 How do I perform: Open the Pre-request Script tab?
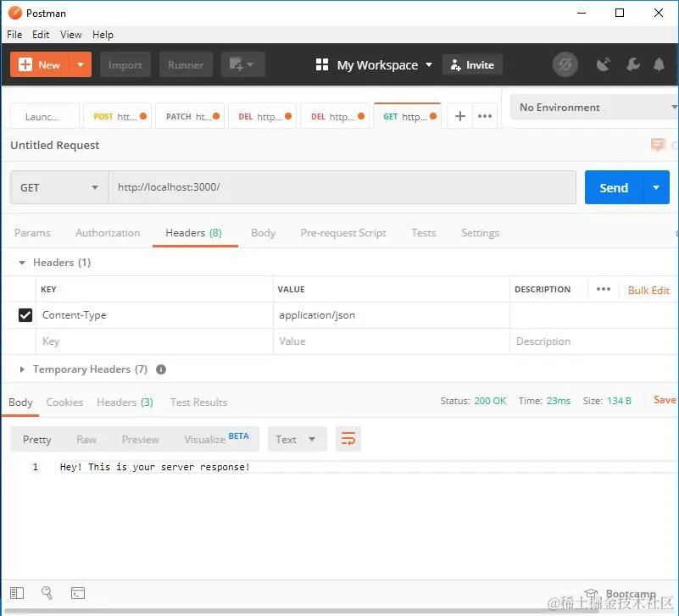click(x=343, y=233)
